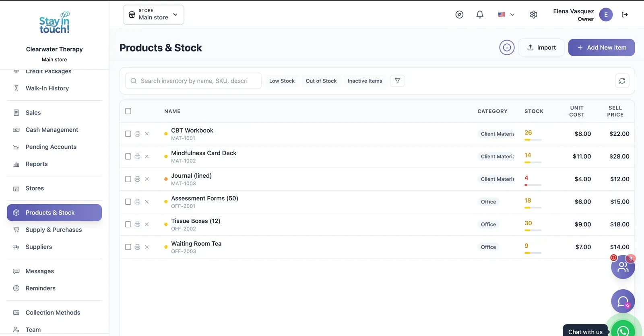This screenshot has height=336, width=644.
Task: Click the Add New Item button
Action: click(x=602, y=48)
